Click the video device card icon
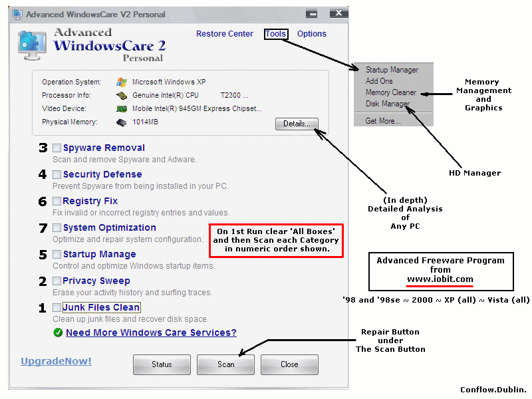Image resolution: width=532 pixels, height=399 pixels. (x=122, y=109)
